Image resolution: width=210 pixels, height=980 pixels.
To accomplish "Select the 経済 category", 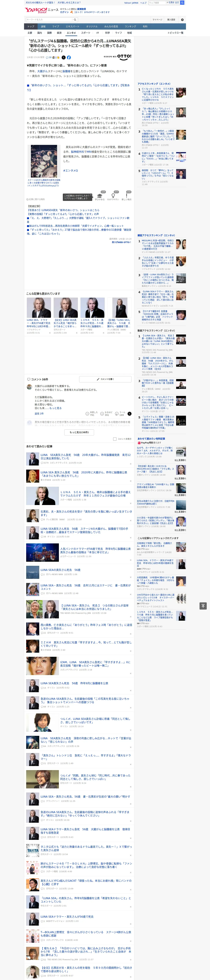I will [x=59, y=33].
